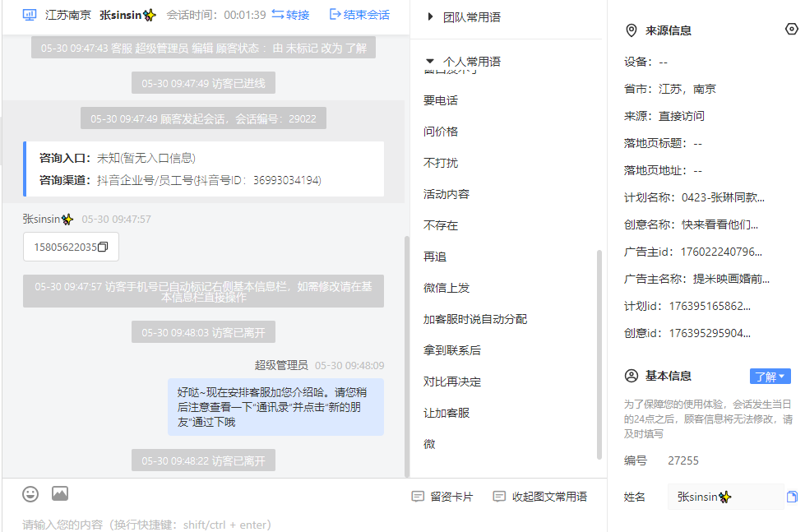Collapse 个人常用语 section
This screenshot has width=805, height=532.
click(430, 61)
